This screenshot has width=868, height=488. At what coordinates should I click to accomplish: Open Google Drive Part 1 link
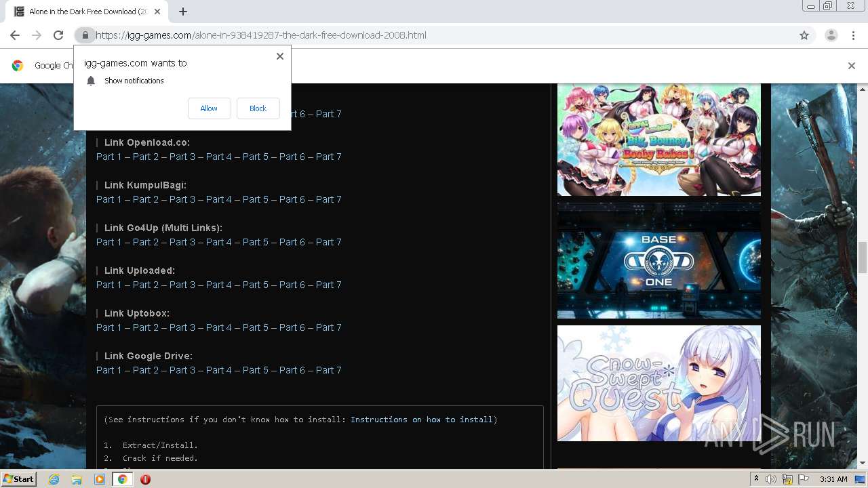pyautogui.click(x=109, y=370)
